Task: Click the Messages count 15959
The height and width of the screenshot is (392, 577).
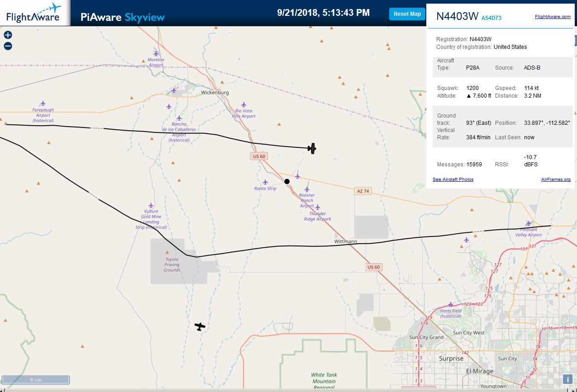Action: 474,165
